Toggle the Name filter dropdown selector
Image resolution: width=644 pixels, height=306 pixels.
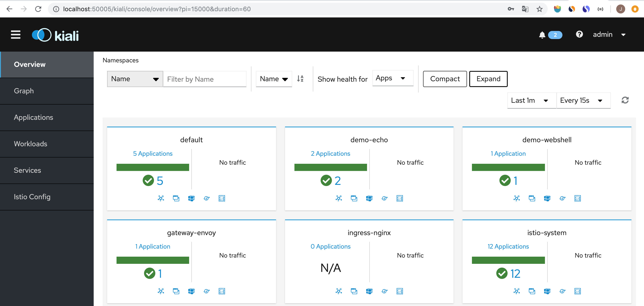click(134, 79)
